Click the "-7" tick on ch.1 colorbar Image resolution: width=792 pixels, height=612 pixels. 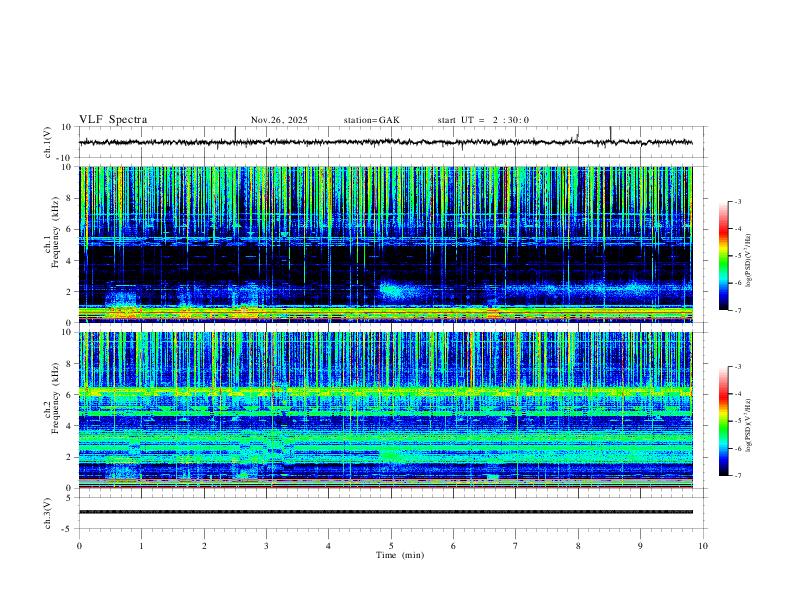coord(737,311)
